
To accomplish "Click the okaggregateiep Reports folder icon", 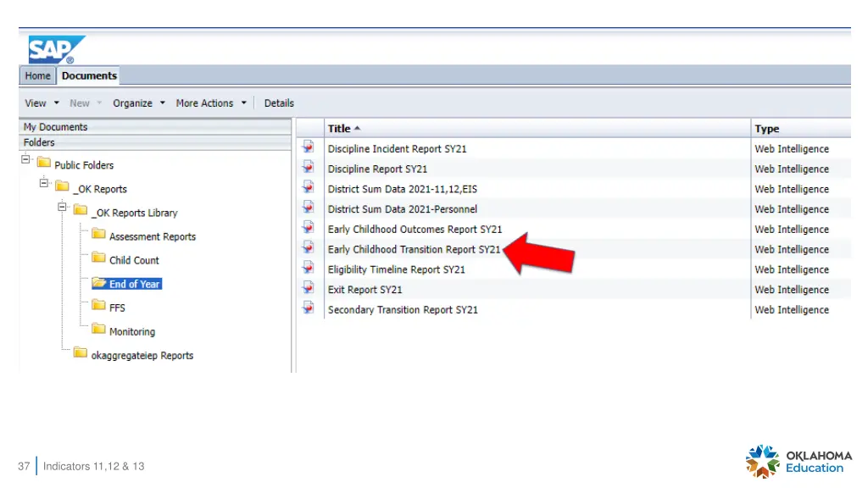I will (81, 353).
